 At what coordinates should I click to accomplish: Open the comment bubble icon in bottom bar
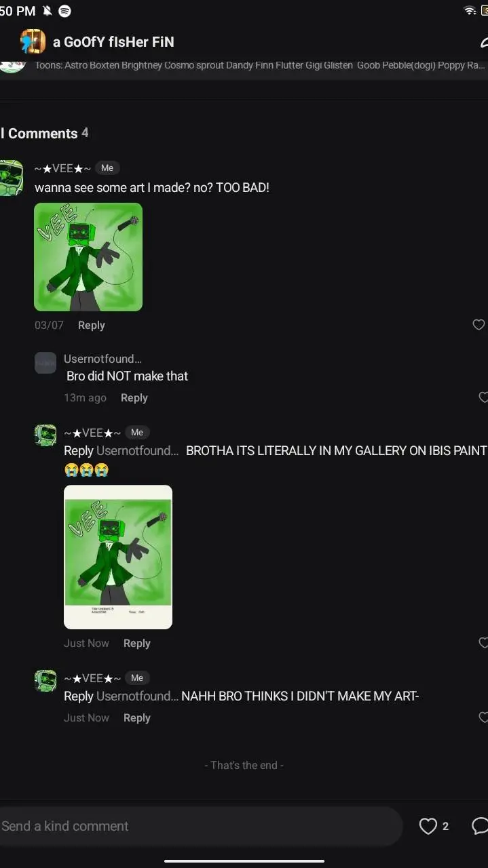(480, 826)
